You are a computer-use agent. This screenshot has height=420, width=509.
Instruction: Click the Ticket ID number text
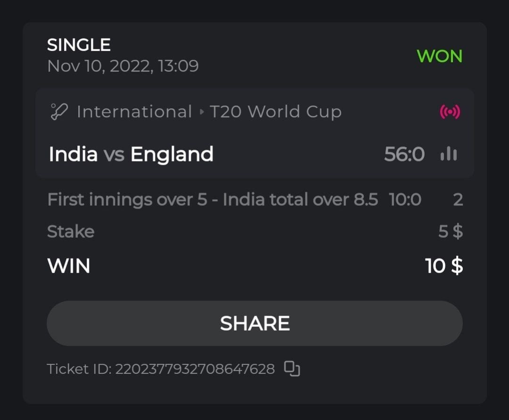pyautogui.click(x=195, y=369)
